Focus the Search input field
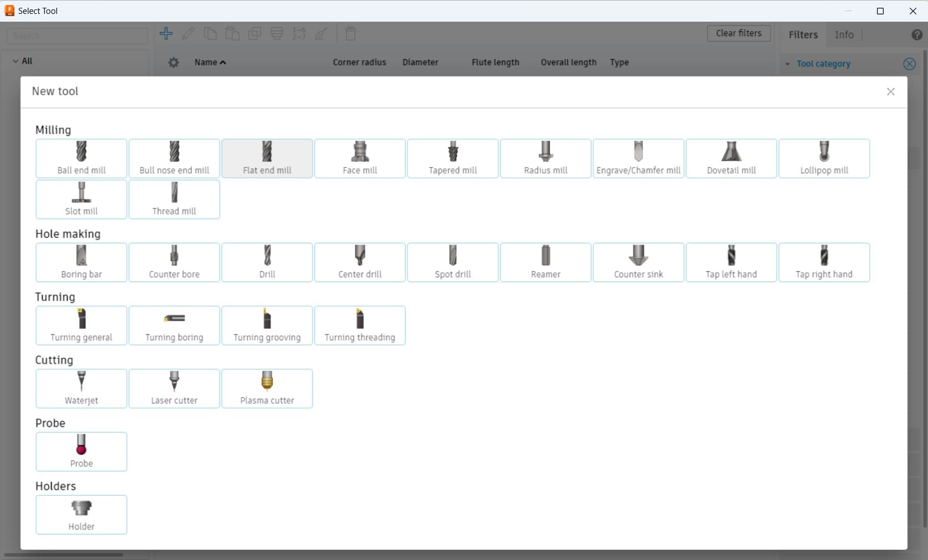 point(77,36)
